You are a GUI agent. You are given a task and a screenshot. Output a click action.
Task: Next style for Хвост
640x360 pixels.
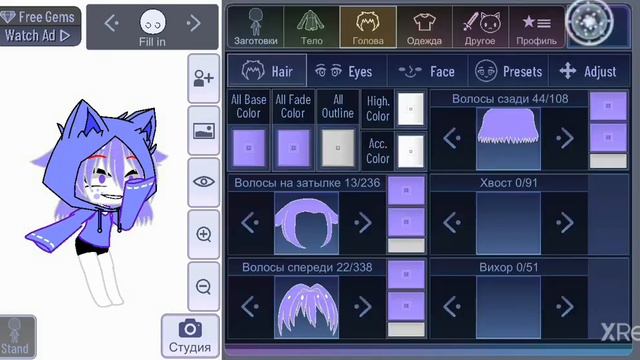tap(564, 223)
